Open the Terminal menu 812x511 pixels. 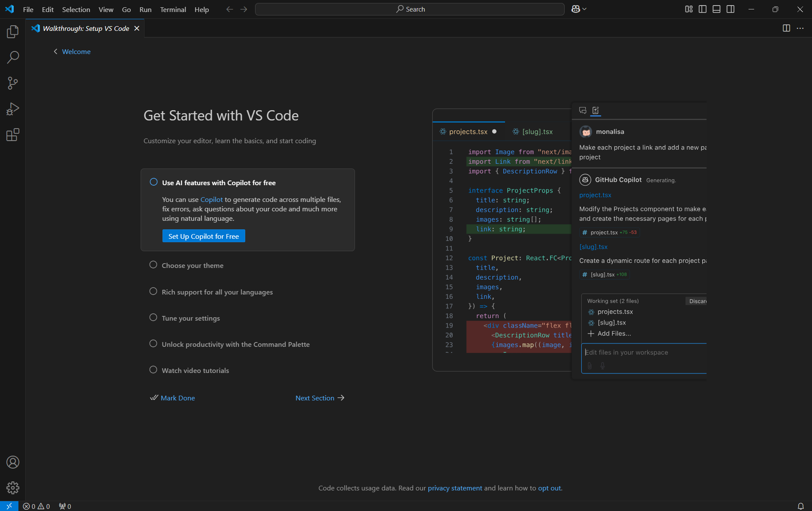(173, 9)
